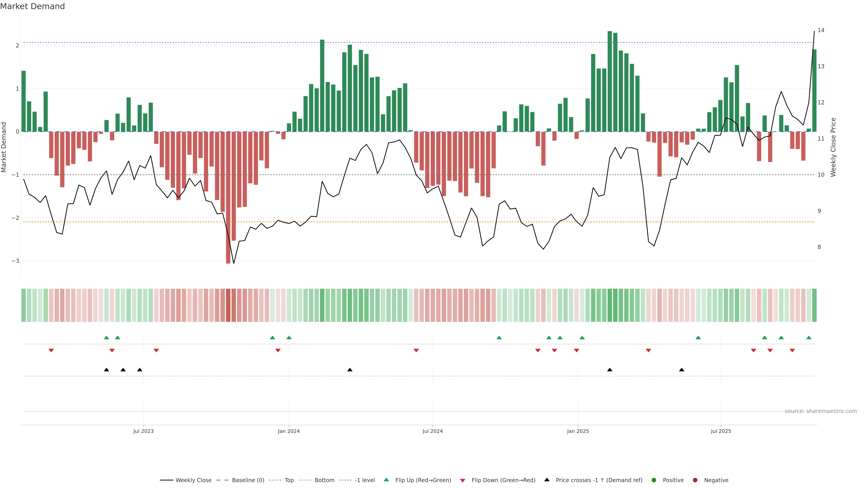Click the Negative red legend dot

coord(695,480)
